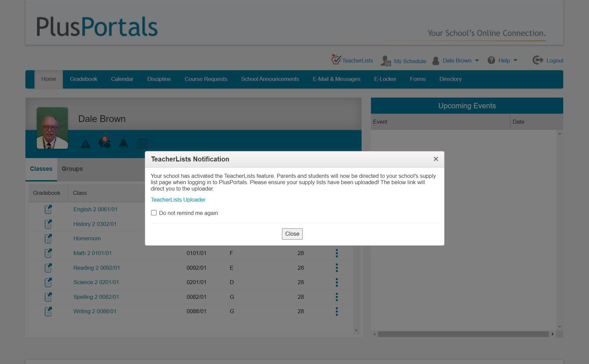Open three-dot menu for Writing 2 row
The image size is (589, 364).
[x=337, y=312]
